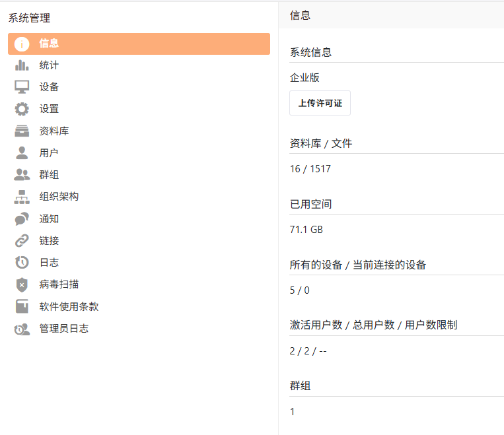Go to the 资料库 section

click(x=54, y=131)
